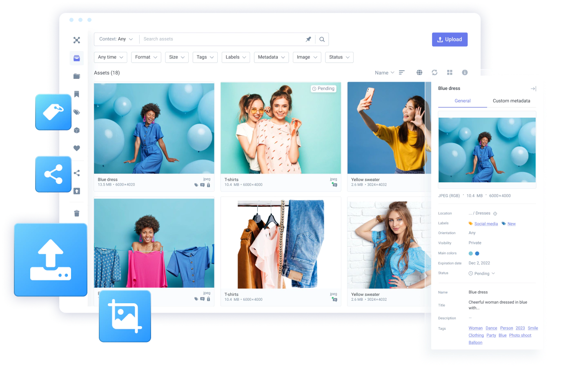Viewport: 588px width, 369px height.
Task: Open the bookmark icon in the sidebar
Action: click(77, 94)
